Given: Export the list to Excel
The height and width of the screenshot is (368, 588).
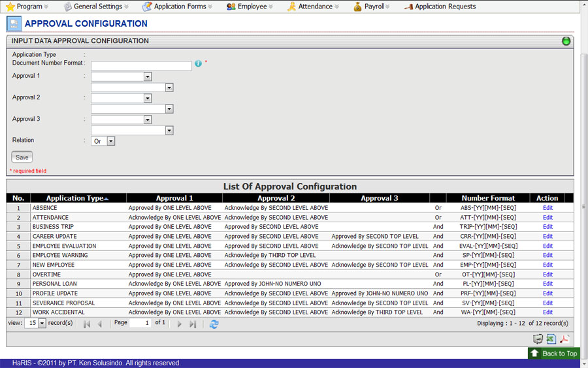Looking at the screenshot, I should (x=551, y=339).
